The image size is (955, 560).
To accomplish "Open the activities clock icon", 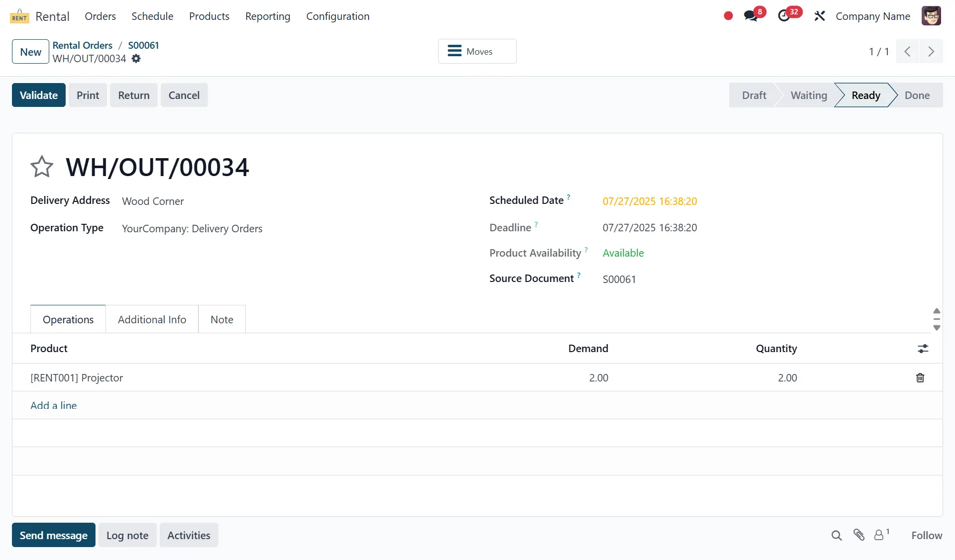I will (x=784, y=16).
